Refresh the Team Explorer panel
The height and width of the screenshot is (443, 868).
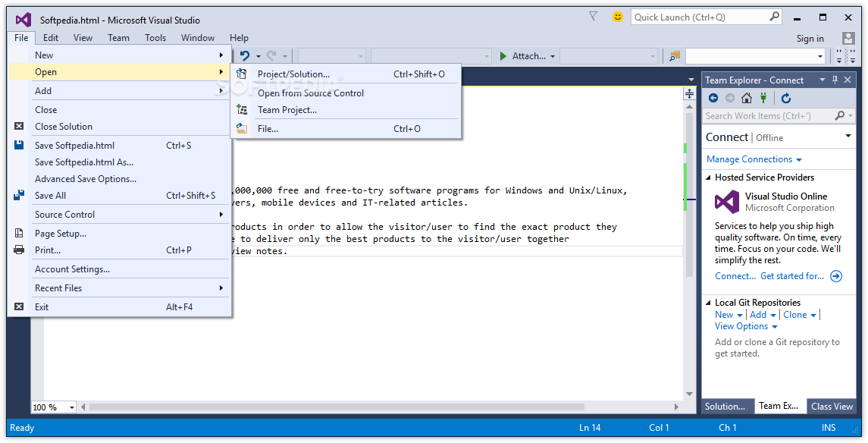(x=786, y=98)
